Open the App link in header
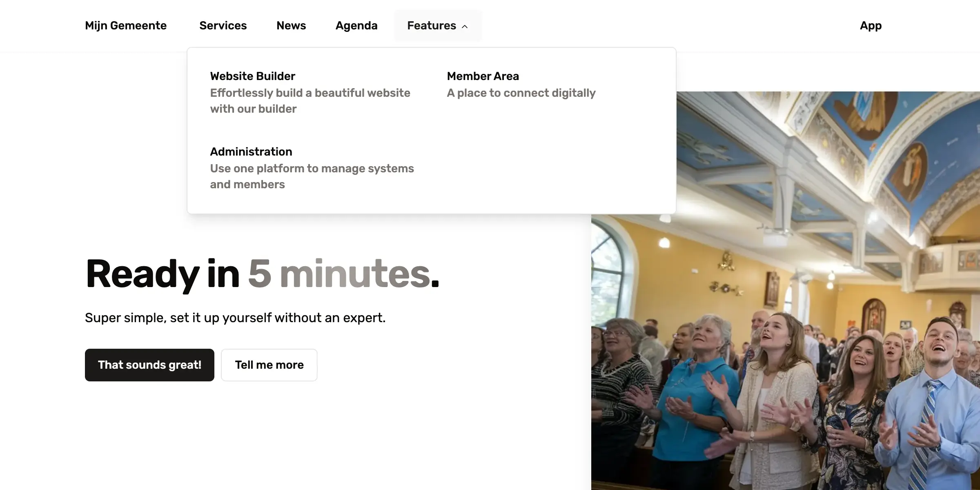 coord(871,26)
